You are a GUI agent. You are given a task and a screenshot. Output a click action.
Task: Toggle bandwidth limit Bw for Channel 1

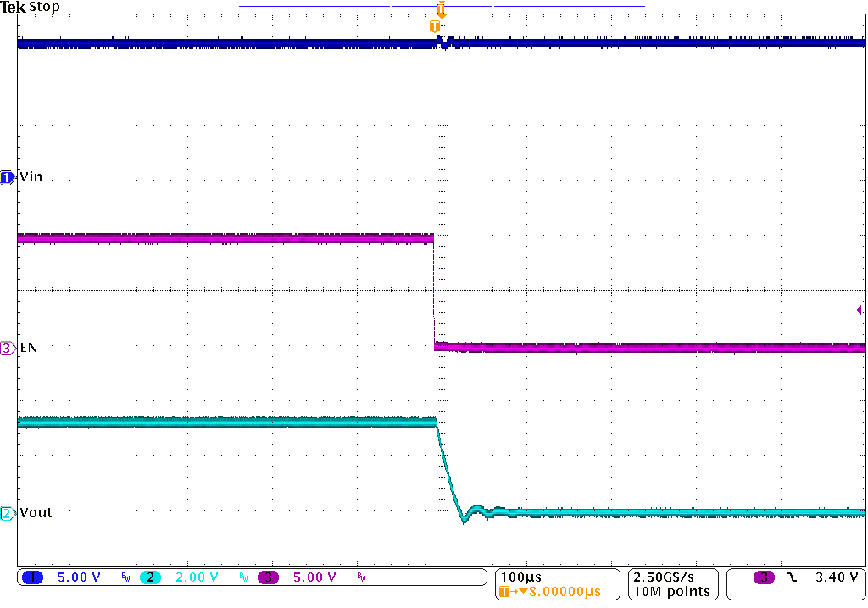[x=124, y=578]
